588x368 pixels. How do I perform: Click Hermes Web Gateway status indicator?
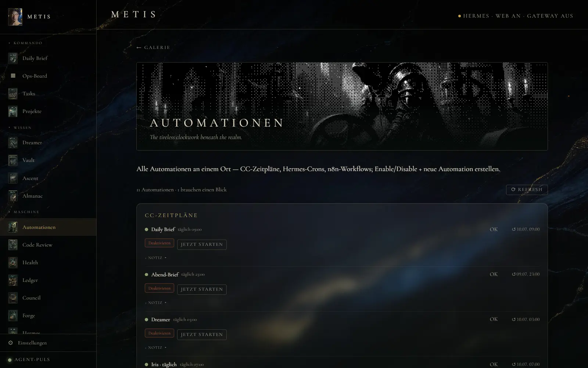tap(516, 16)
